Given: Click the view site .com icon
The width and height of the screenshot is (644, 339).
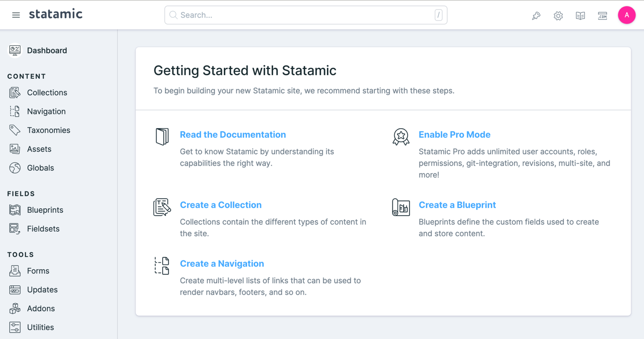Looking at the screenshot, I should [602, 16].
